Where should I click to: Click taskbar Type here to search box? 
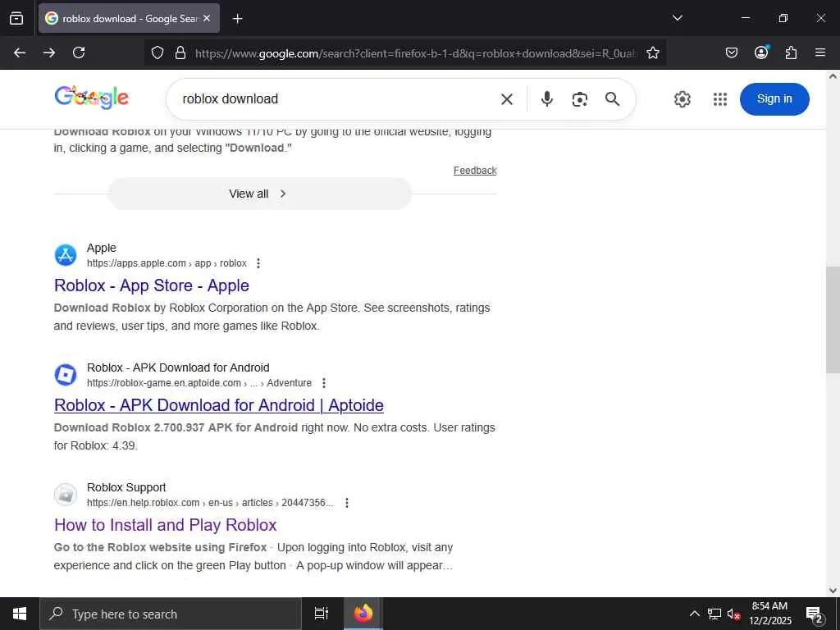coord(171,614)
